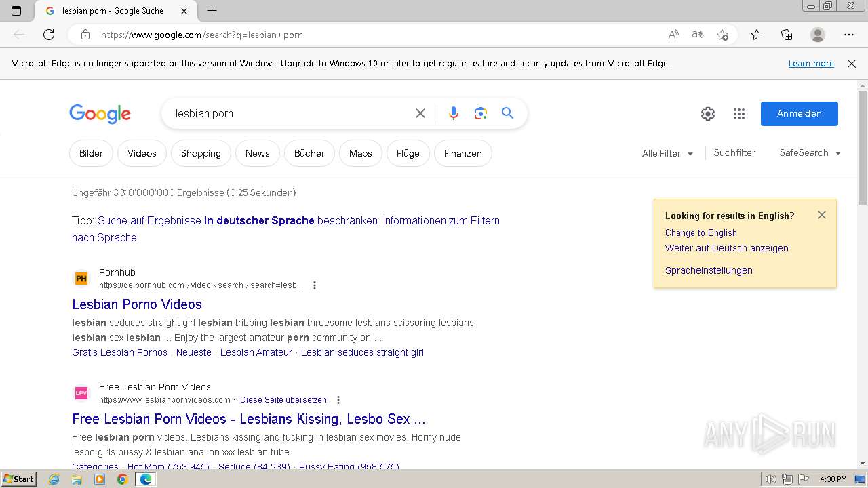Open Edge Collections icon
This screenshot has width=868, height=488.
click(787, 35)
